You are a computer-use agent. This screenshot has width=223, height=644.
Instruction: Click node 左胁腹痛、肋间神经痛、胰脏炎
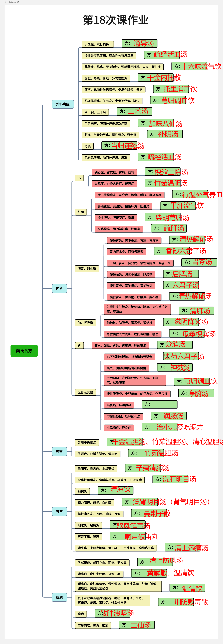pos(119,229)
